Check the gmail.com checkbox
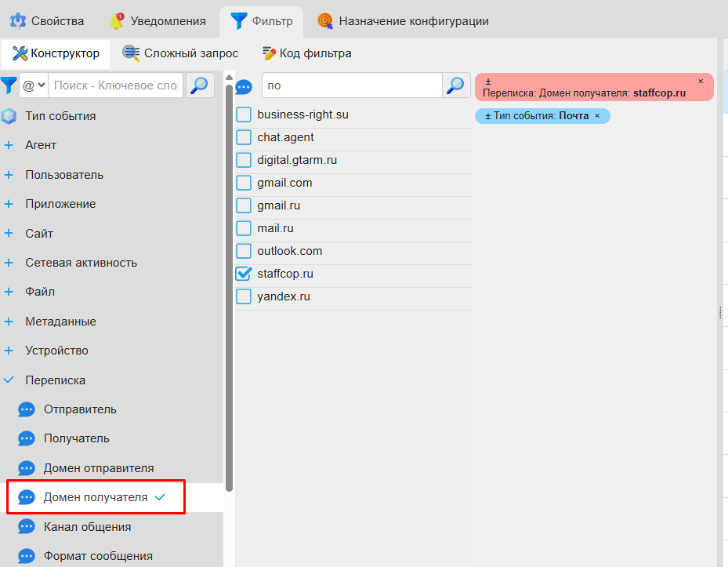This screenshot has width=728, height=567. [x=244, y=183]
